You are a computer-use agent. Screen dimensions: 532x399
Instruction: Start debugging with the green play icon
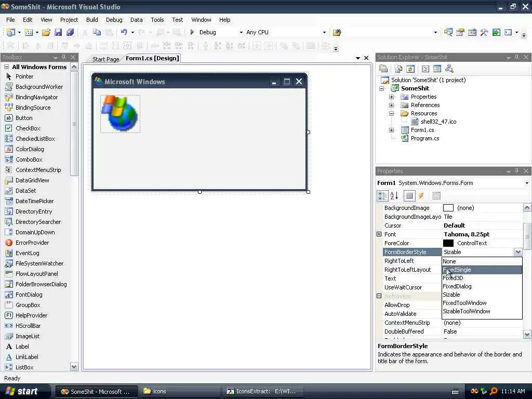click(192, 32)
